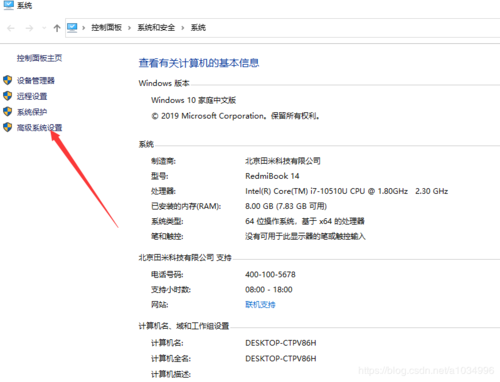Viewport: 500px width, 382px height.
Task: Click the 处理器 label
Action: [x=163, y=191]
